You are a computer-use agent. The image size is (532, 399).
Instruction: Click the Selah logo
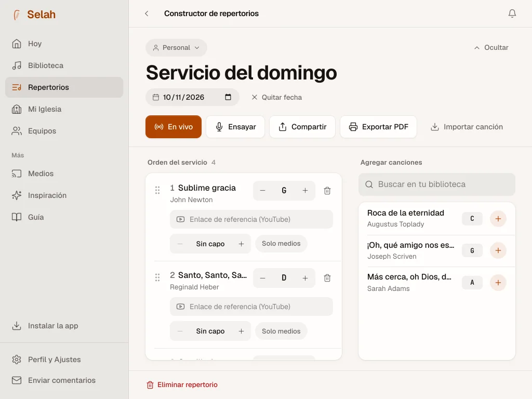pos(34,15)
